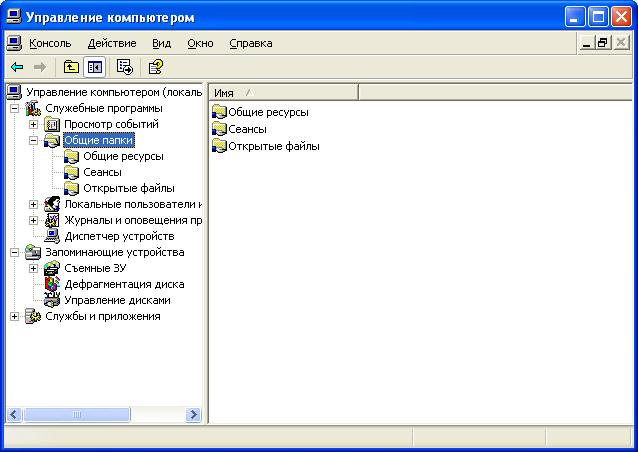Select Служебные программы tree label
The height and width of the screenshot is (452, 638).
[104, 108]
